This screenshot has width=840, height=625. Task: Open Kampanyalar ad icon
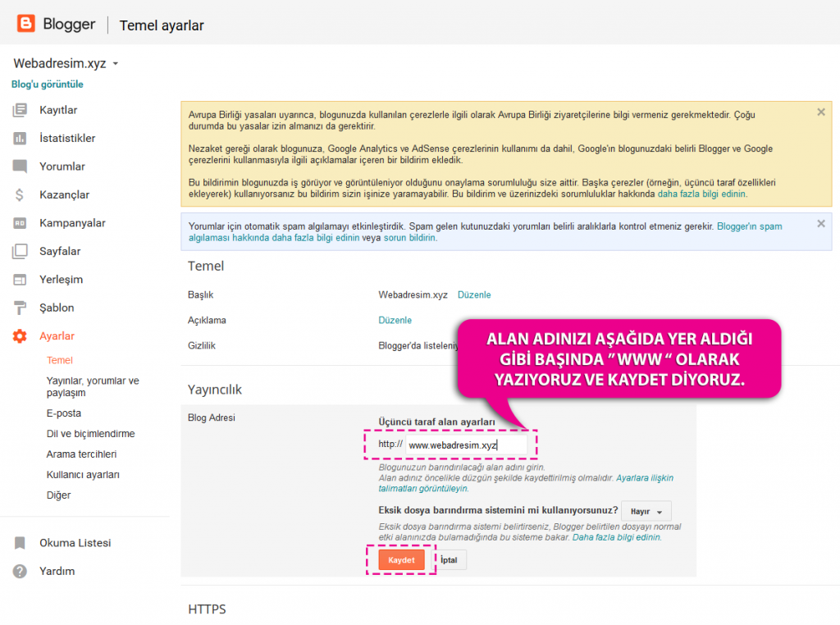(x=20, y=223)
